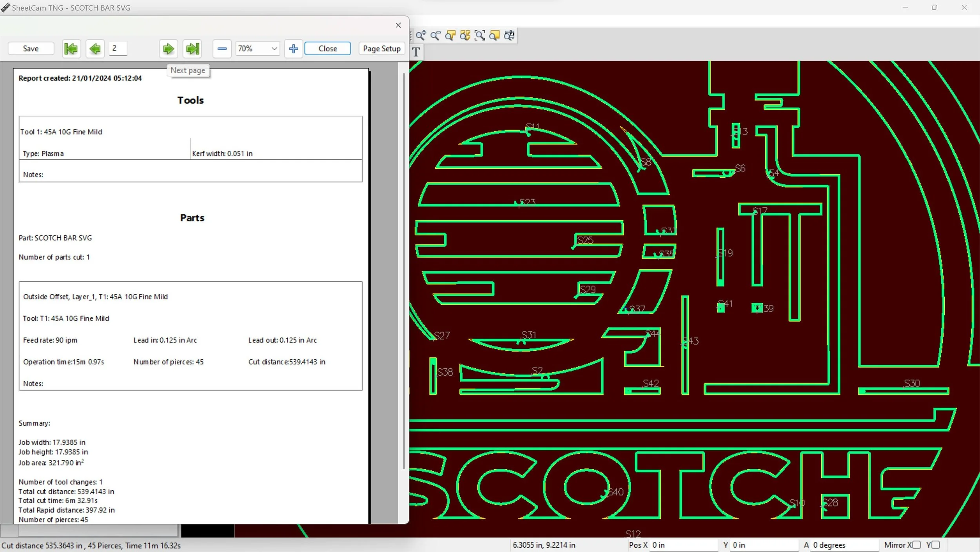Click start point label S19 on canvas

725,253
